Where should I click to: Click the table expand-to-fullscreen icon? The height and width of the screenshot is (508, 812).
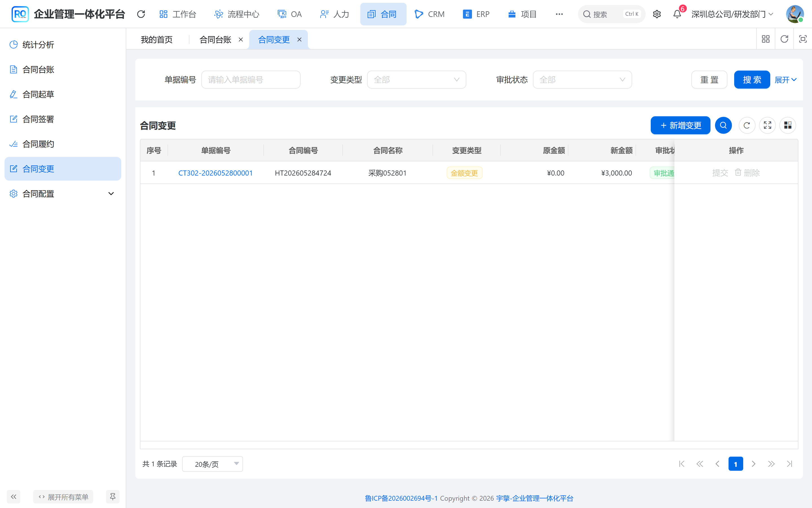[x=767, y=125]
